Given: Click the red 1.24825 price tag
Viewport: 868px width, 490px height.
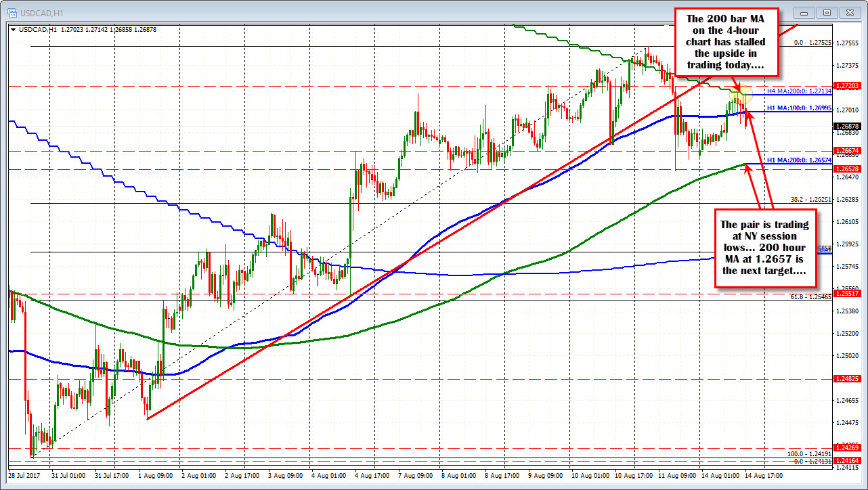Looking at the screenshot, I should 848,379.
